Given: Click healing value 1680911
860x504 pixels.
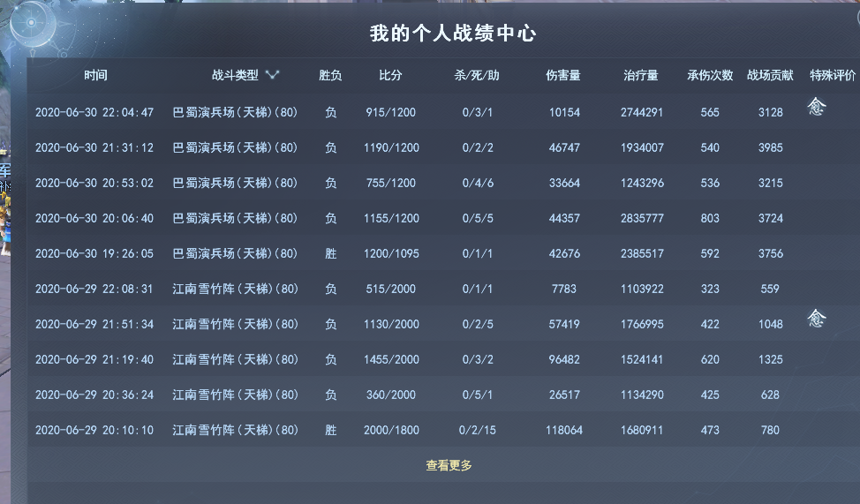Looking at the screenshot, I should pyautogui.click(x=642, y=431).
